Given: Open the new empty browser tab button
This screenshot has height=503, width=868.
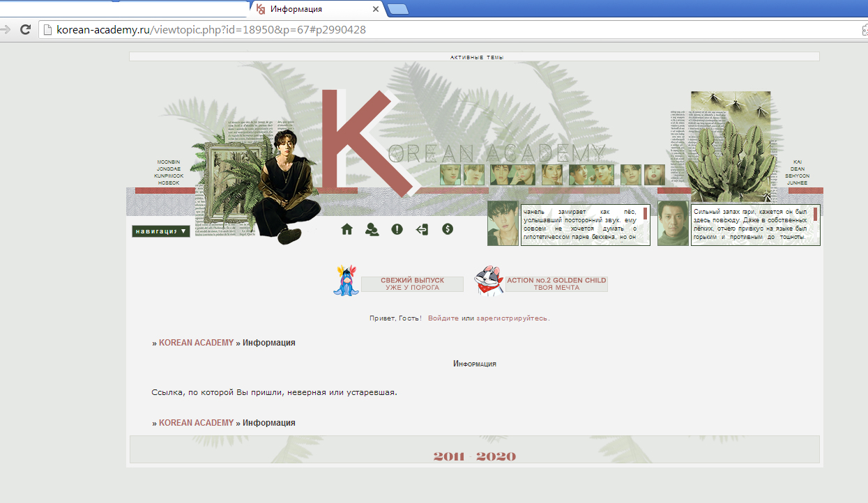Looking at the screenshot, I should (397, 9).
